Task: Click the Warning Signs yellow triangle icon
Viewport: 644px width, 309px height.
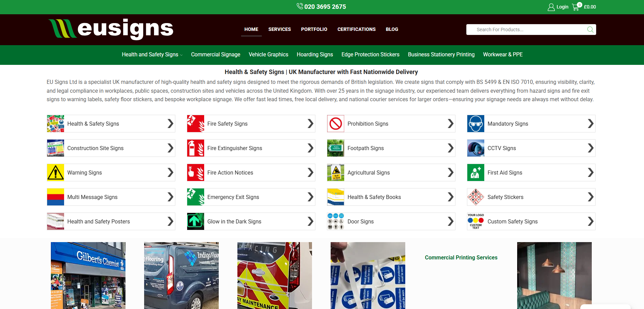Action: [x=56, y=172]
